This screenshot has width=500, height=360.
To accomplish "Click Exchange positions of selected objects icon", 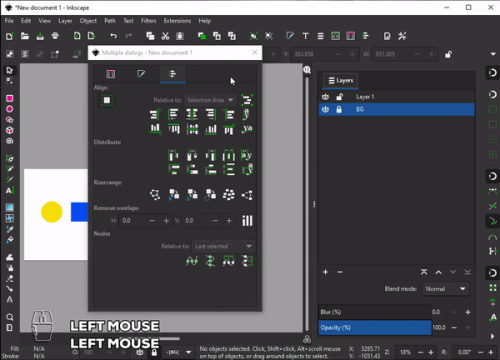I will point(174,194).
